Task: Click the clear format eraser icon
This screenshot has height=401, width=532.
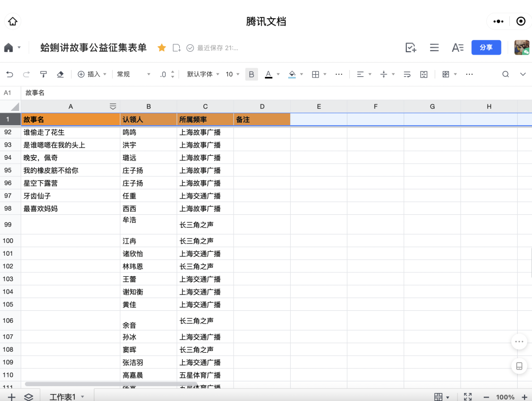Action: click(x=60, y=74)
